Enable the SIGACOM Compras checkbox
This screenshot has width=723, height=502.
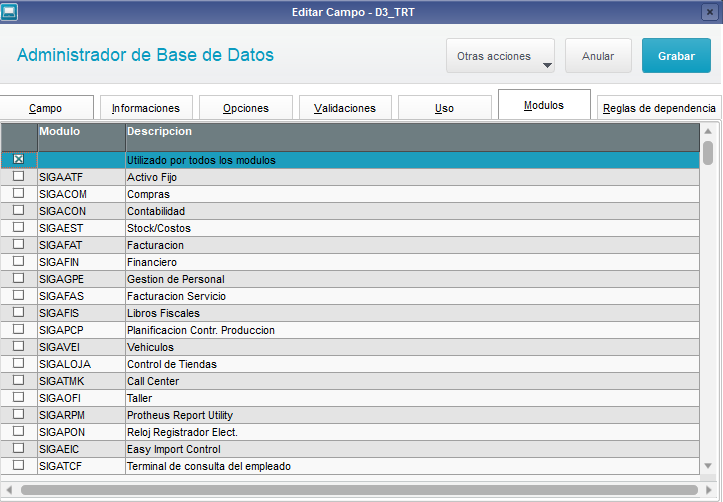[18, 193]
